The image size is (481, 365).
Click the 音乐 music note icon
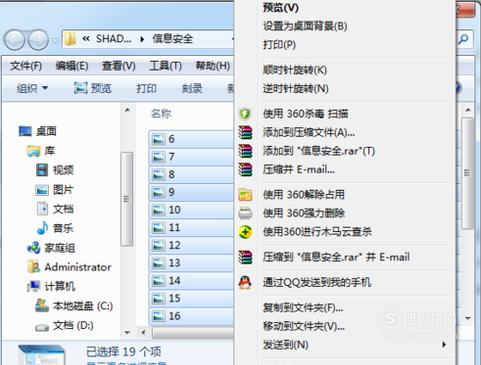pyautogui.click(x=42, y=228)
